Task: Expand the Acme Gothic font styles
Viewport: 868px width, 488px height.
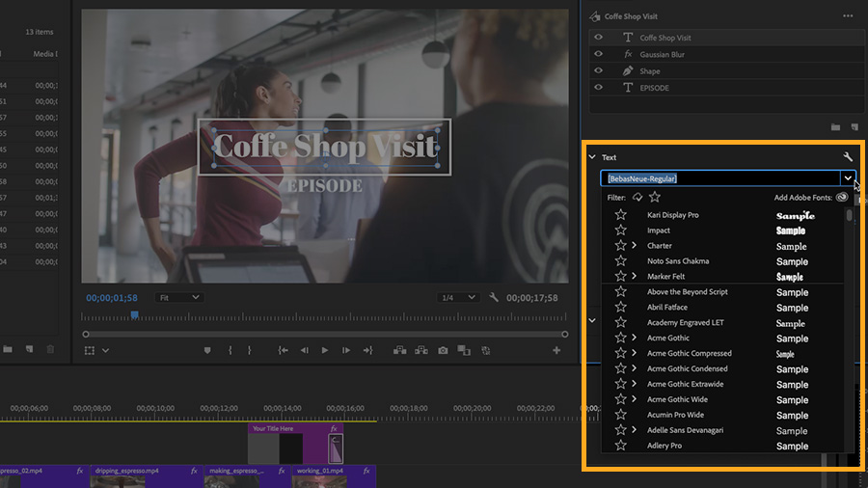Action: point(634,338)
